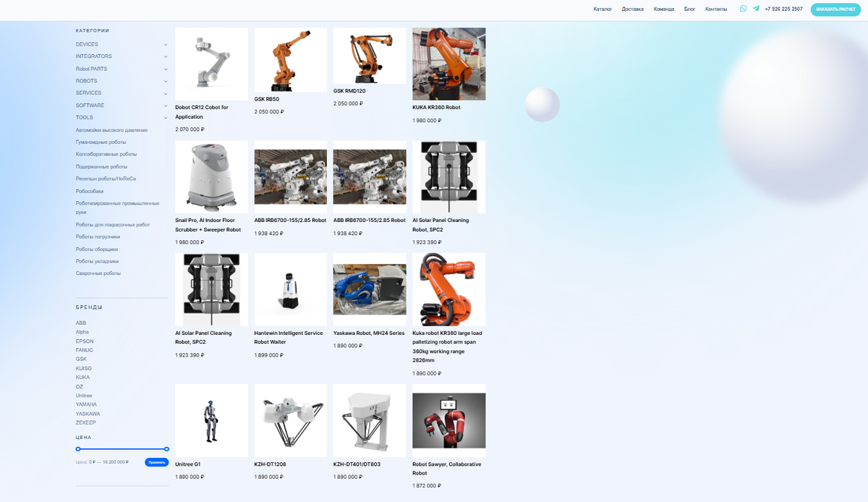Screen dimensions: 868x502
Task: Filter by KUISO brand
Action: pos(84,368)
